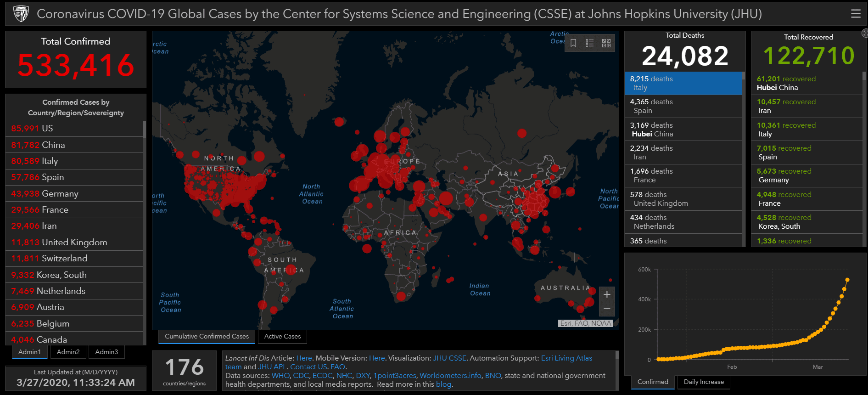
Task: Select '11,811 Switzerland' row
Action: coord(74,259)
